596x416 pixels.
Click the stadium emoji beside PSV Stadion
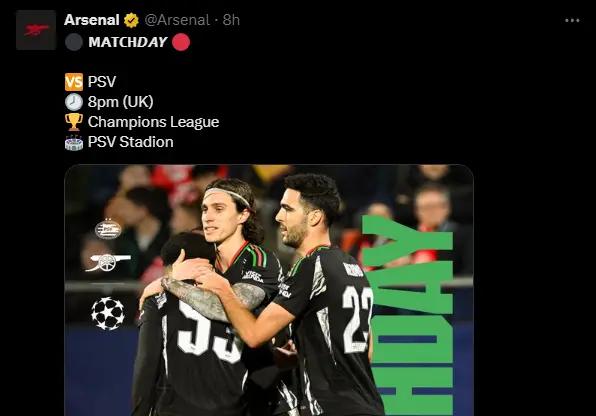tap(74, 143)
